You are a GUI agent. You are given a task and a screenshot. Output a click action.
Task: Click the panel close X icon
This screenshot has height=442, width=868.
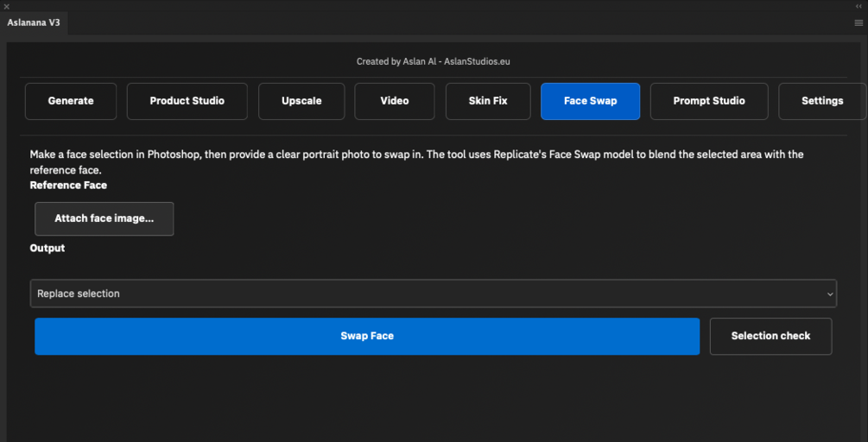pyautogui.click(x=6, y=6)
